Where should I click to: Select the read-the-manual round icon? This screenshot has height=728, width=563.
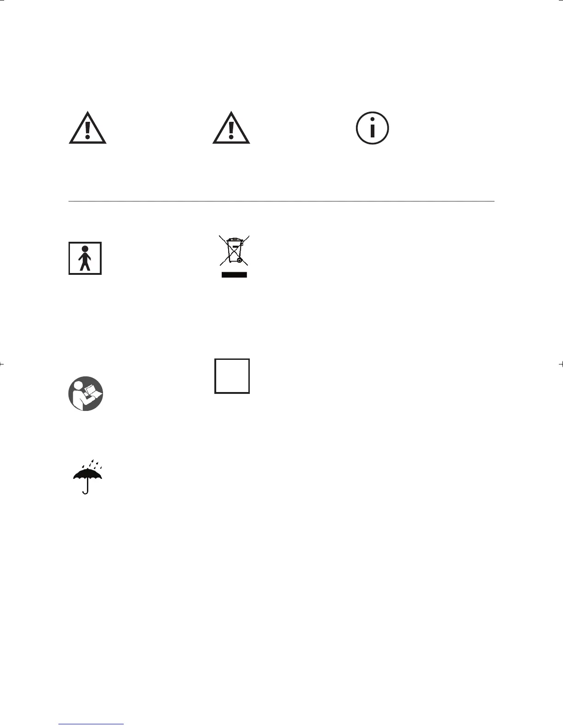[86, 394]
